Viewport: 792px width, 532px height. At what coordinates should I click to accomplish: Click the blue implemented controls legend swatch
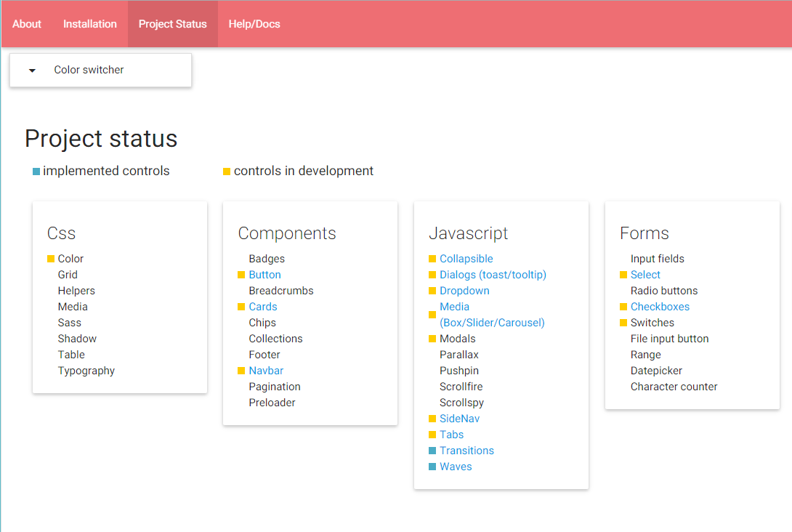(36, 172)
